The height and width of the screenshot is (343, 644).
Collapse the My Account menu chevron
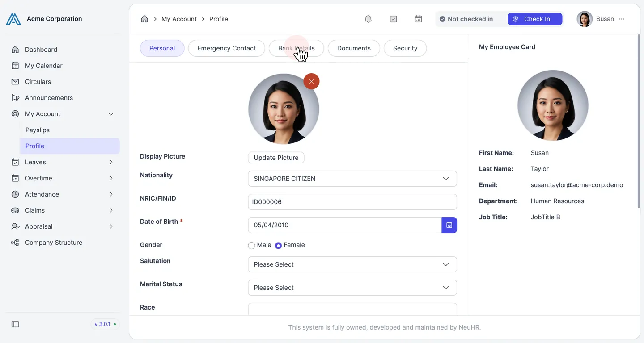point(111,114)
